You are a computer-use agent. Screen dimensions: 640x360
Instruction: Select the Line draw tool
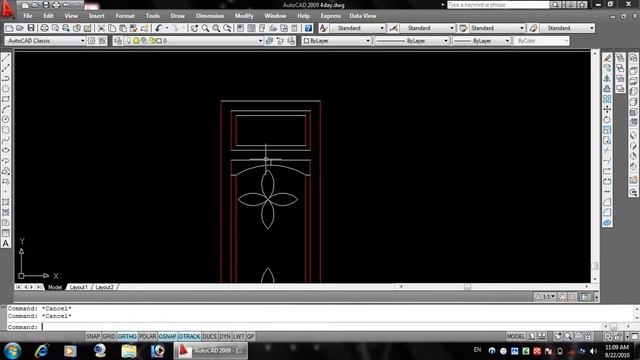click(x=6, y=58)
